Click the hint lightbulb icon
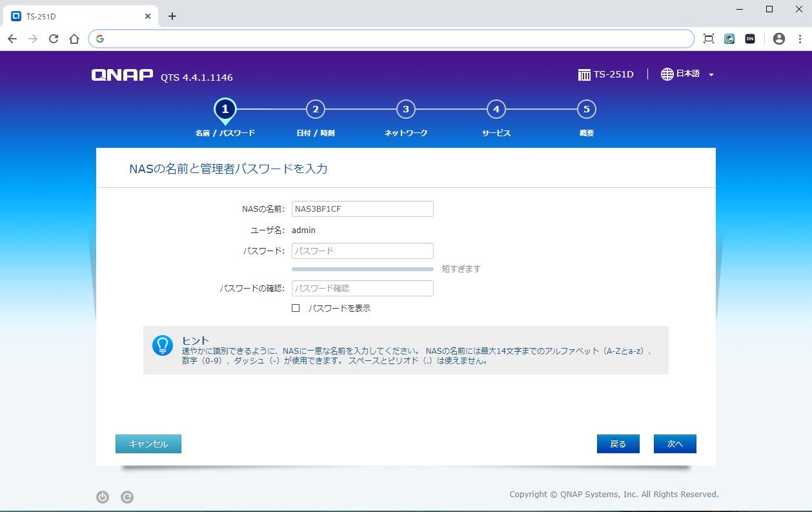The image size is (812, 512). (162, 345)
